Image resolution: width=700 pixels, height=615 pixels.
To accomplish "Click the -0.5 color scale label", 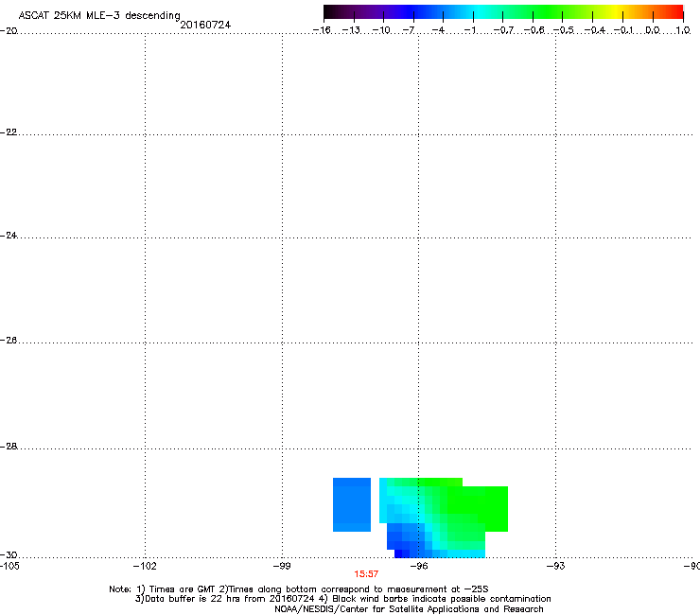I will point(564,30).
